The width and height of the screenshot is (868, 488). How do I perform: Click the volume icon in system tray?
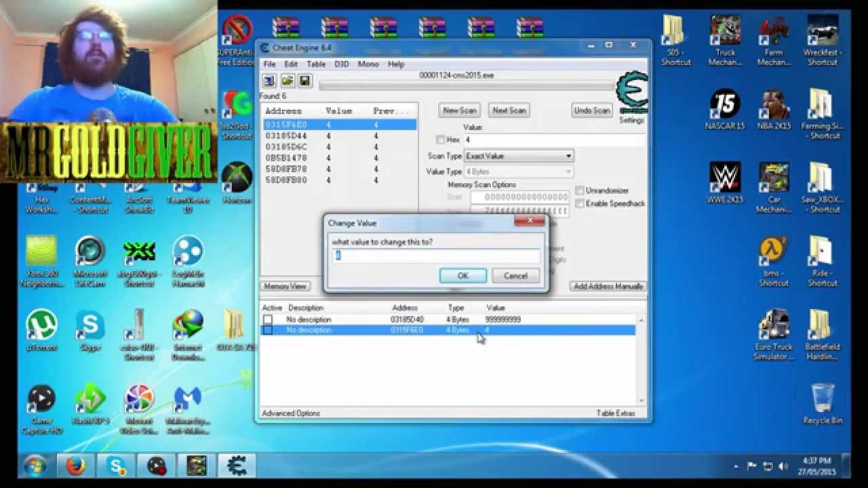[783, 466]
